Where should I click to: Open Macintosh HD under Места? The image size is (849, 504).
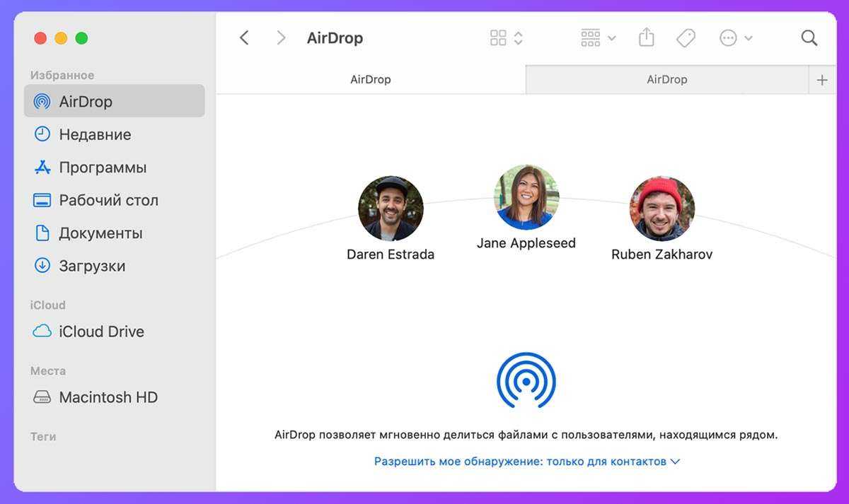[x=108, y=397]
